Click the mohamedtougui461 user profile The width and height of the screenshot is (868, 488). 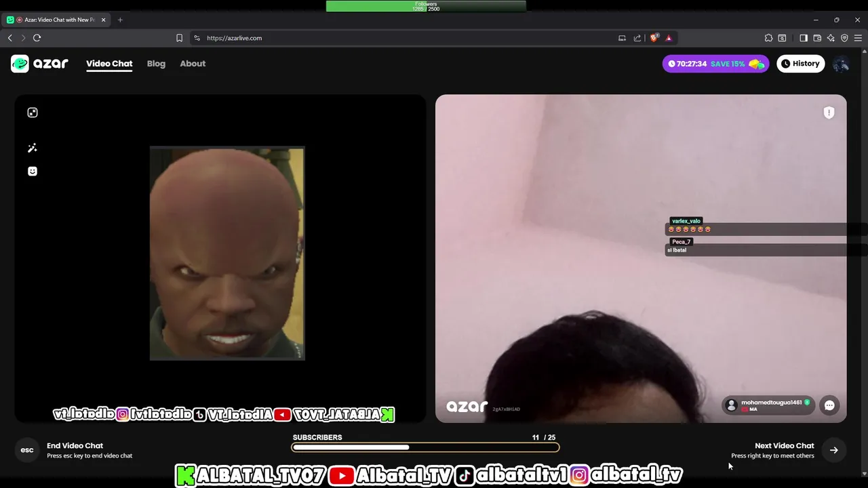(768, 405)
